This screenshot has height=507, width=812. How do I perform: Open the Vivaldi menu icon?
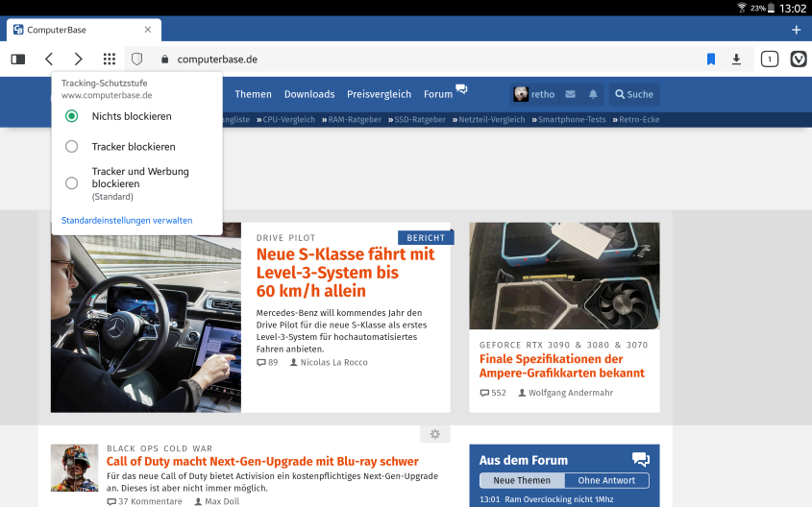tap(798, 60)
